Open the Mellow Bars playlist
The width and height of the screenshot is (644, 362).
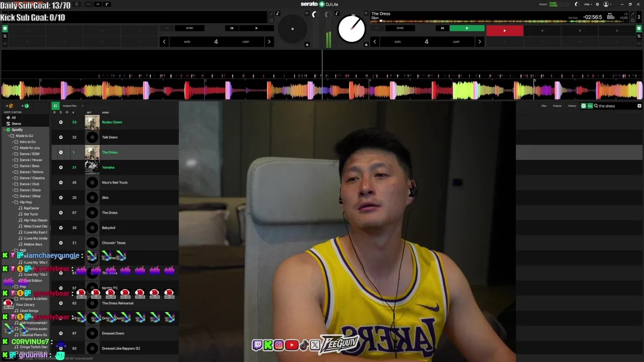pos(33,244)
